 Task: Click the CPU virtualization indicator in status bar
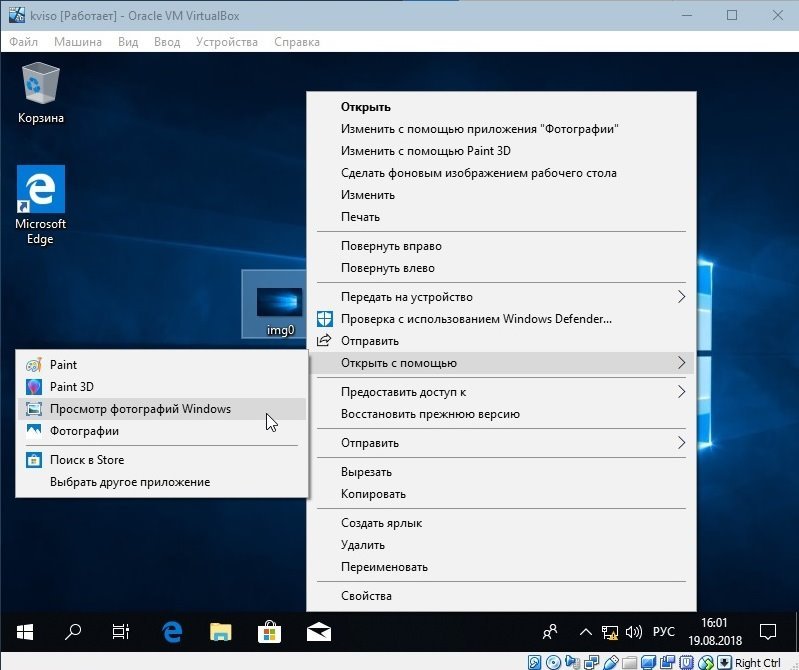[x=686, y=662]
